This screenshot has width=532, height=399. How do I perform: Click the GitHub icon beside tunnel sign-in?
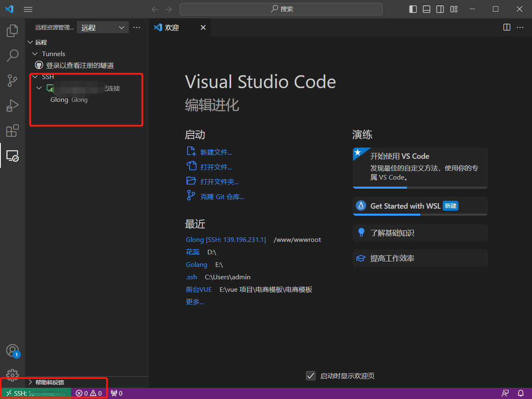[39, 65]
